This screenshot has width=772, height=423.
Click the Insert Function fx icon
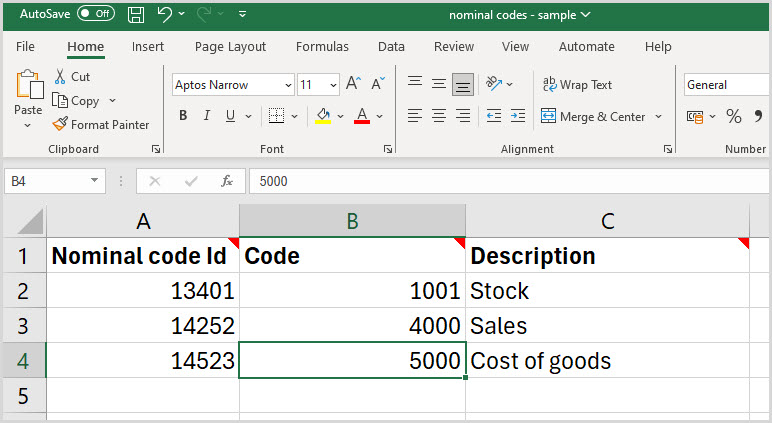click(x=227, y=181)
